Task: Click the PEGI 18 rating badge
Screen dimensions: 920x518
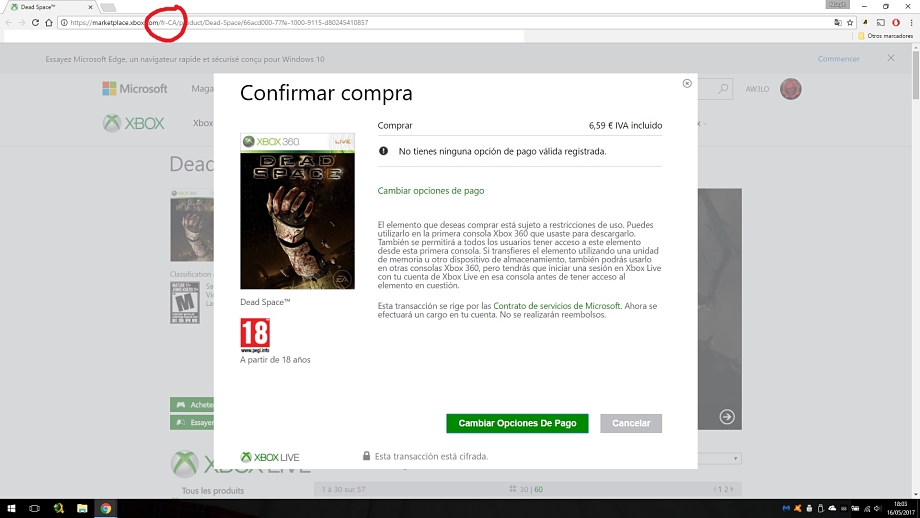Action: tap(255, 335)
